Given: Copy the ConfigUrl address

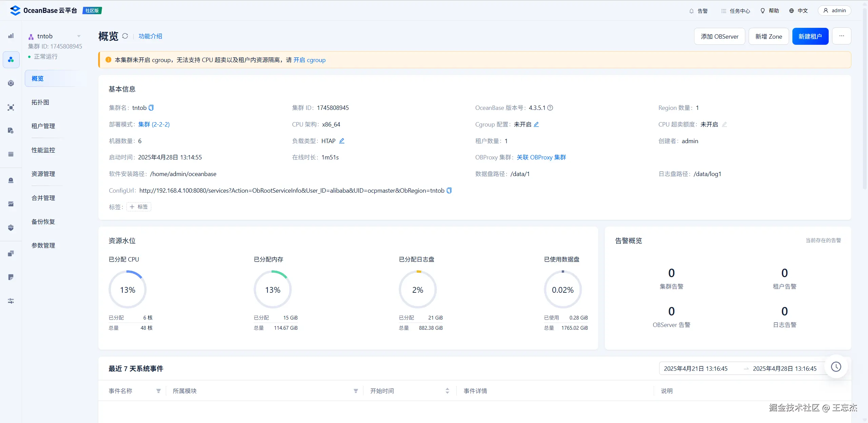Looking at the screenshot, I should click(449, 191).
